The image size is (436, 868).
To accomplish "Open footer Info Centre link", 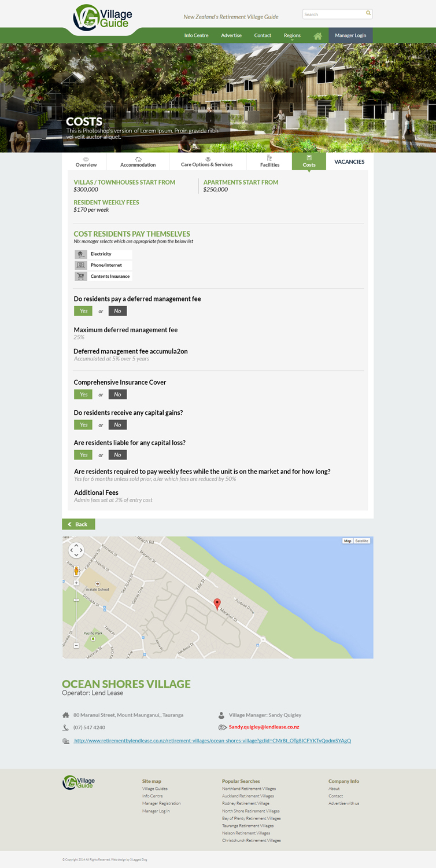I will (x=153, y=796).
